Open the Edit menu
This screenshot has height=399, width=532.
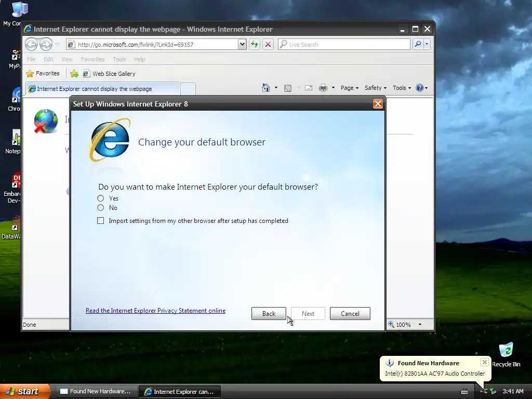(48, 59)
